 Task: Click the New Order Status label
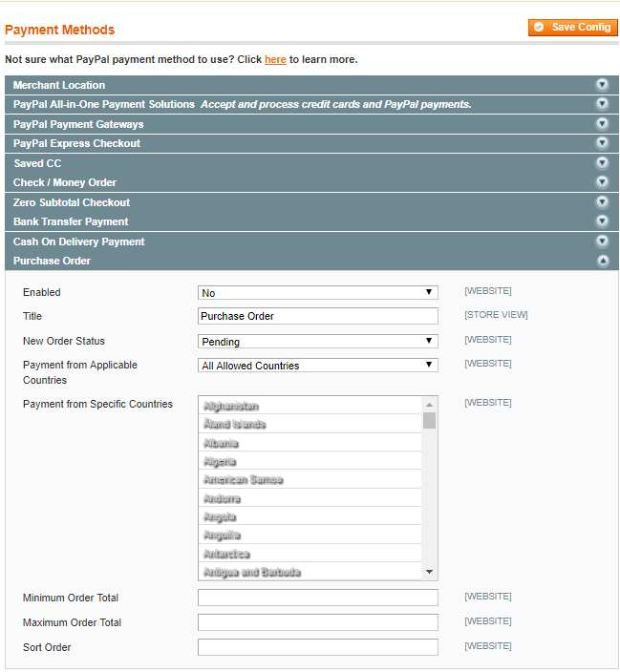coord(64,341)
